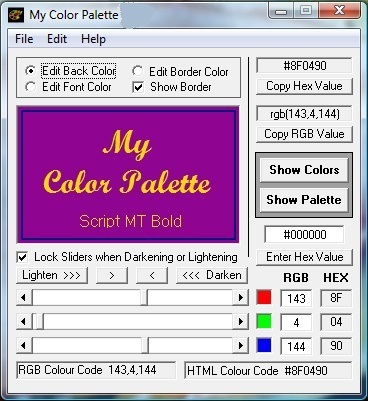Screen dimensions: 368x401
Task: Click the red HEX value 8F
Action: click(336, 298)
